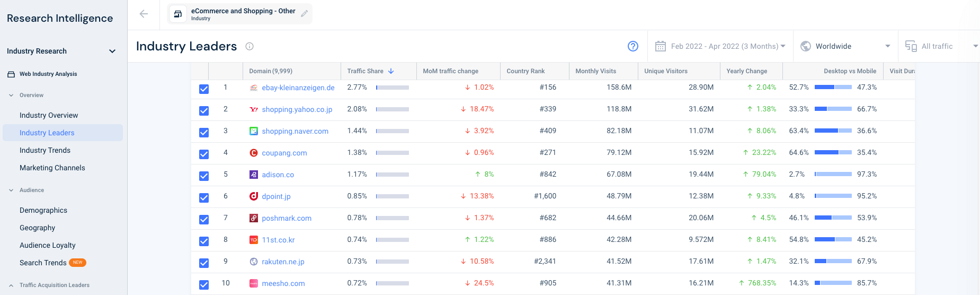Open the blue help question mark icon

point(632,46)
